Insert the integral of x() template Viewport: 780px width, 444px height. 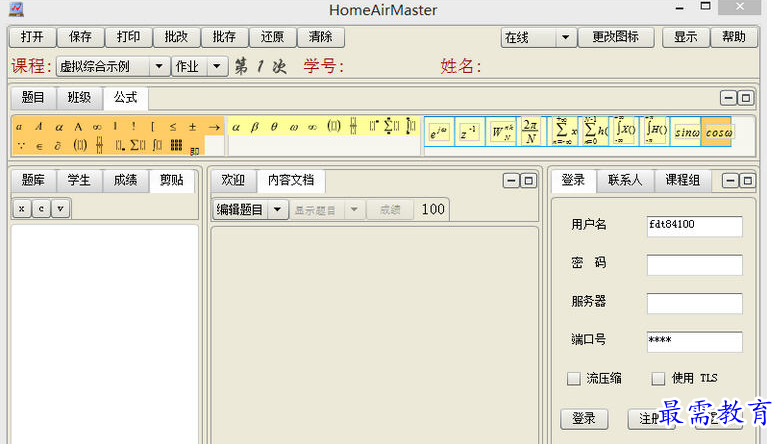[x=625, y=132]
